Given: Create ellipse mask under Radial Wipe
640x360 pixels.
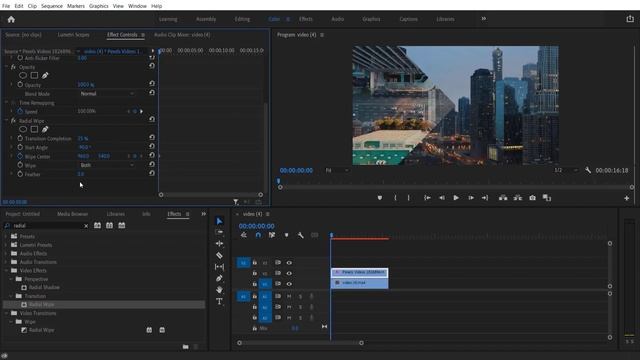Looking at the screenshot, I should pos(23,129).
